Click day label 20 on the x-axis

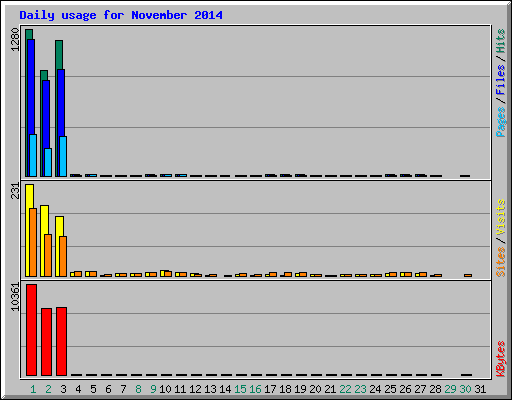click(315, 389)
